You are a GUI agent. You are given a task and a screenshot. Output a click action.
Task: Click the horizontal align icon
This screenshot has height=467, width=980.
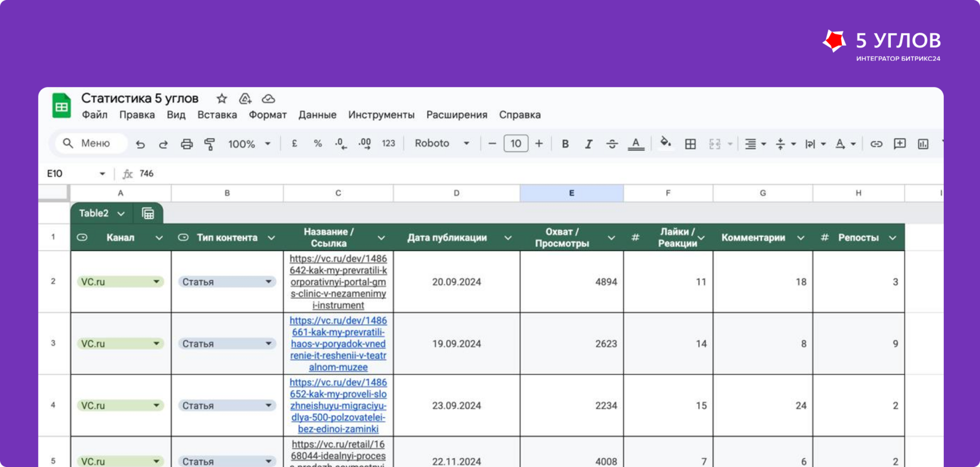click(751, 143)
